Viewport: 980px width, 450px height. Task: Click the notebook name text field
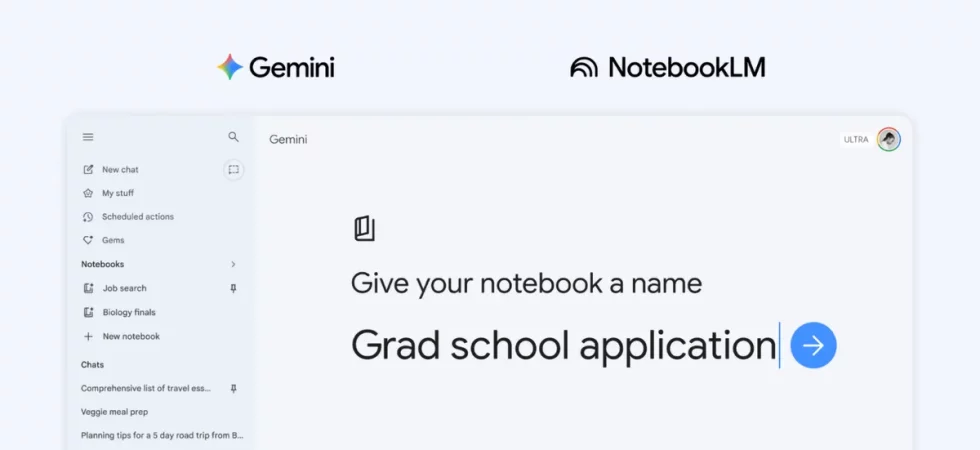point(563,346)
